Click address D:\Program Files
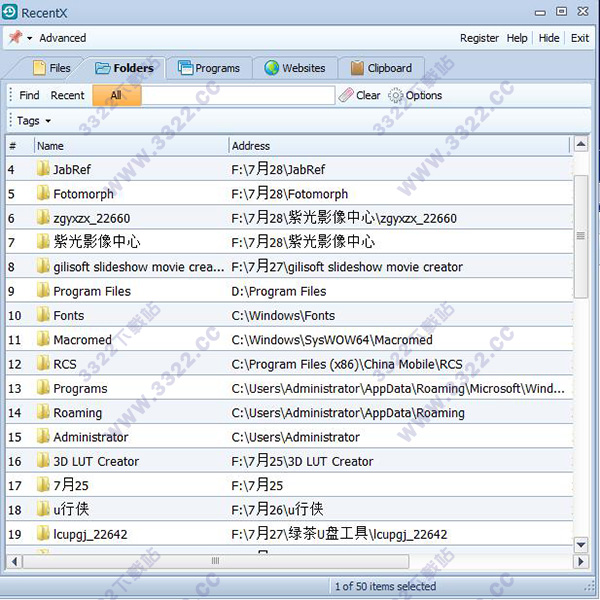The height and width of the screenshot is (600, 600). [279, 292]
